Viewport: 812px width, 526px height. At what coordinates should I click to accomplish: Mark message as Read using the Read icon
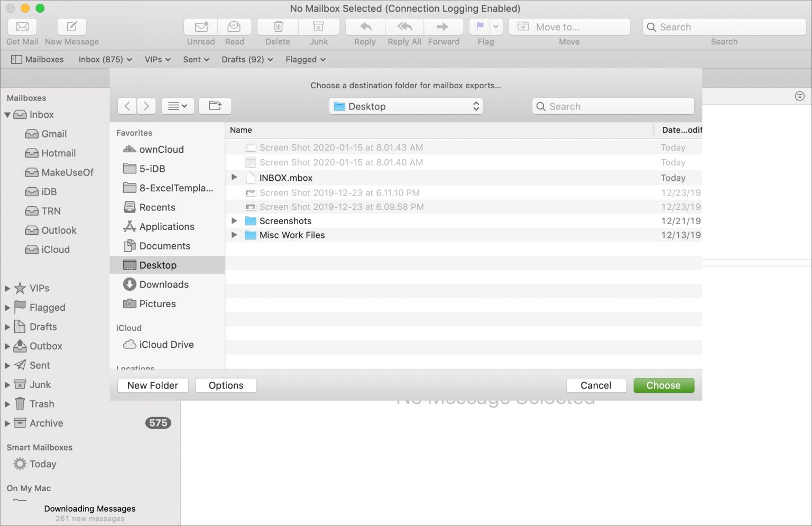point(235,26)
